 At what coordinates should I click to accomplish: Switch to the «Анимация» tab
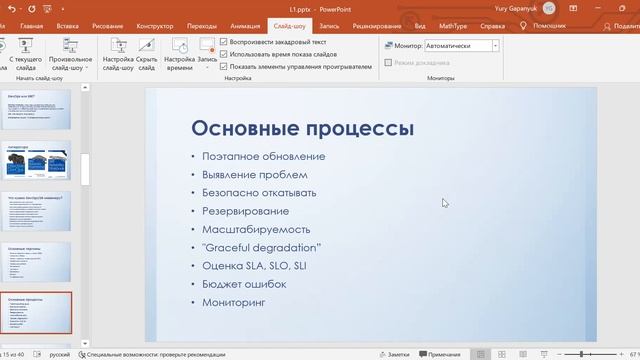pyautogui.click(x=245, y=26)
